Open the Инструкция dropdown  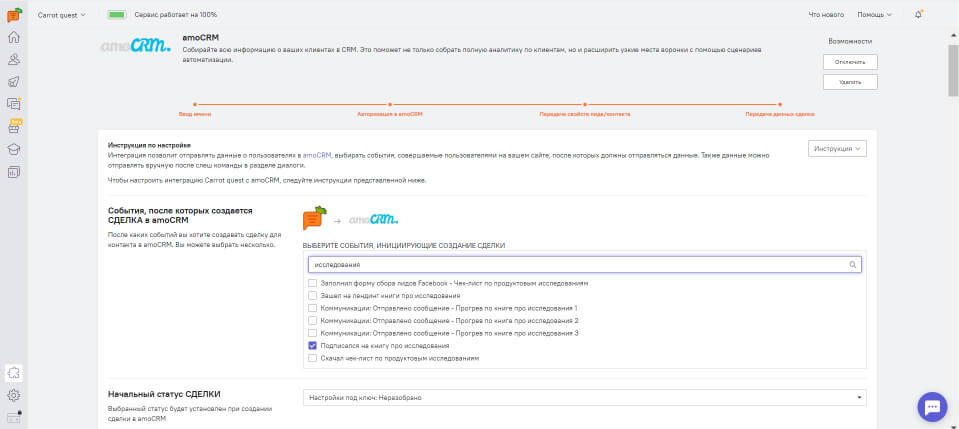coord(837,149)
